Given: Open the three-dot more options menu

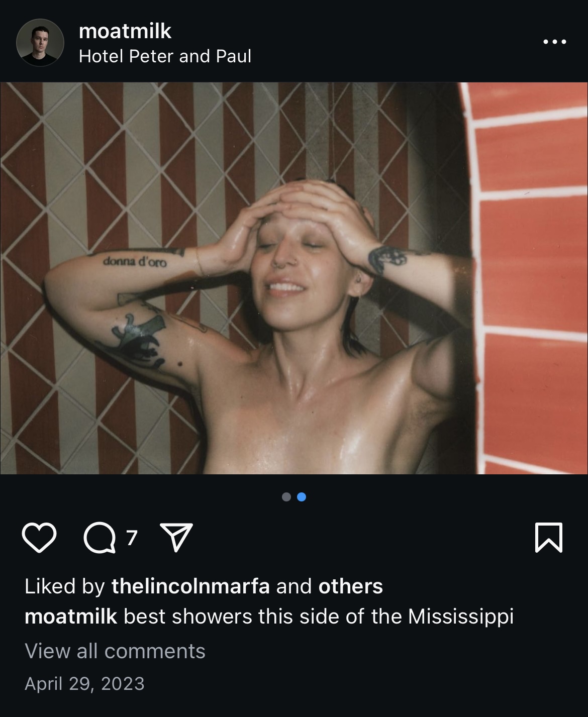Looking at the screenshot, I should tap(555, 42).
